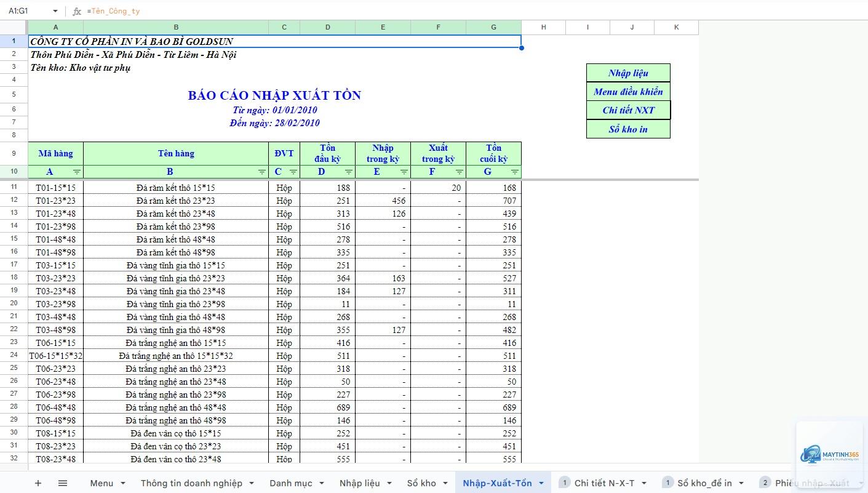Image resolution: width=868 pixels, height=493 pixels.
Task: Open the Chi tiết NXT button
Action: [628, 110]
